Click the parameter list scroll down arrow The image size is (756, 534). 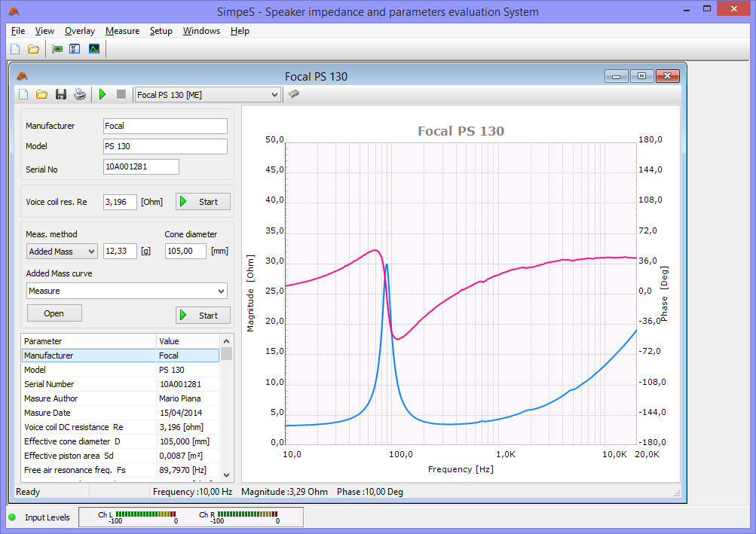[x=227, y=474]
